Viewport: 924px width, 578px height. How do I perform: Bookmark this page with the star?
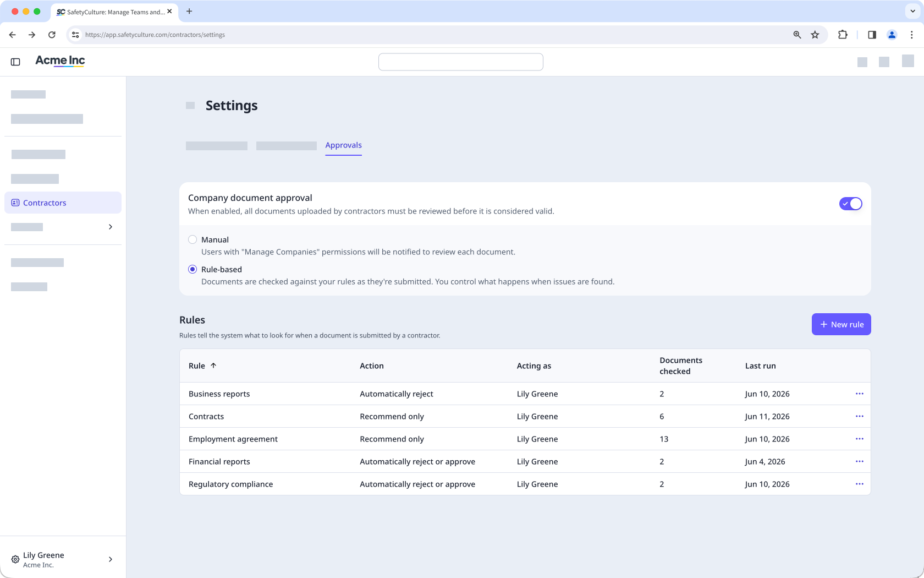pyautogui.click(x=815, y=35)
